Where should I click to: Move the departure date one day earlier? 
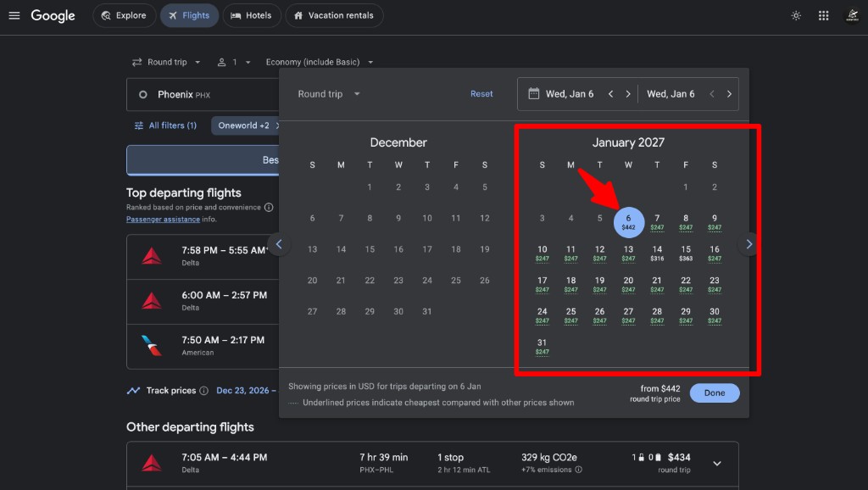point(610,94)
